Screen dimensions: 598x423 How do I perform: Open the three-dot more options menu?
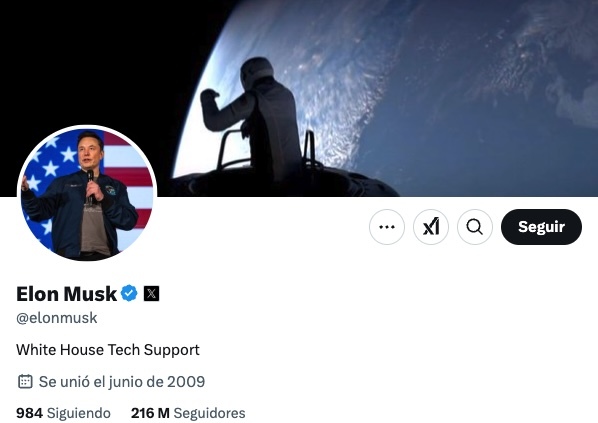tap(387, 227)
